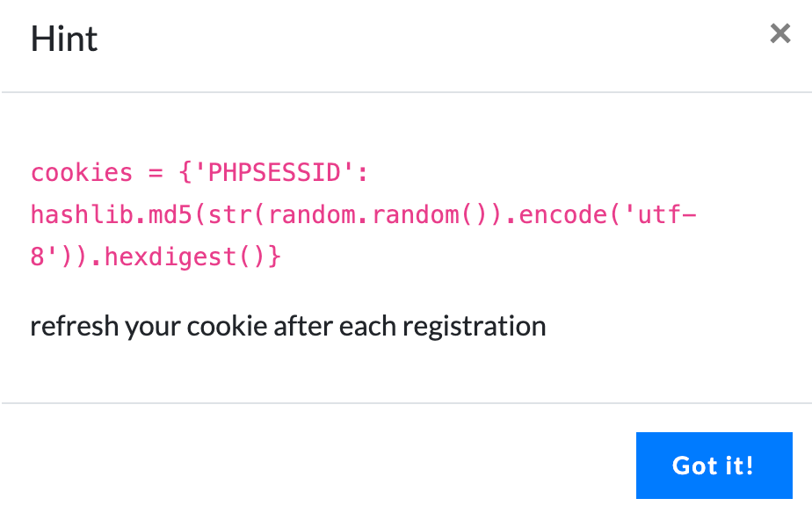Click the word 'refresh' in hint sentence
812x513 pixels.
coord(75,326)
